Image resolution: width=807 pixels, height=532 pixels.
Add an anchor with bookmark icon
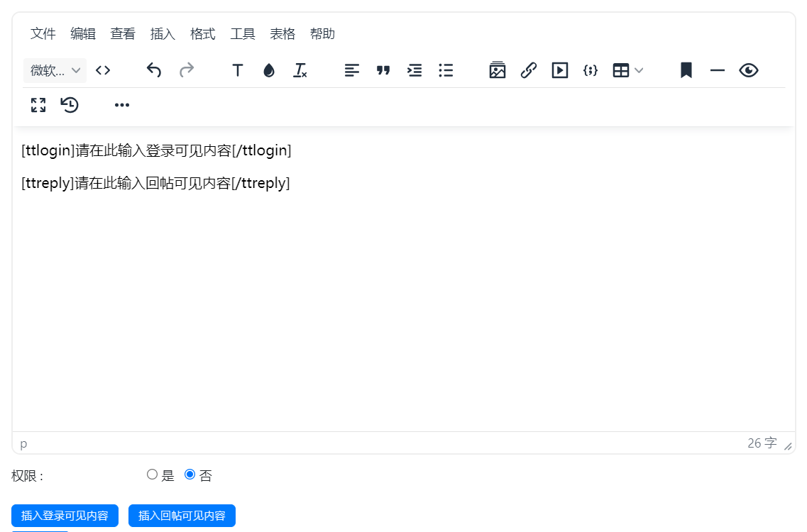[x=686, y=70]
